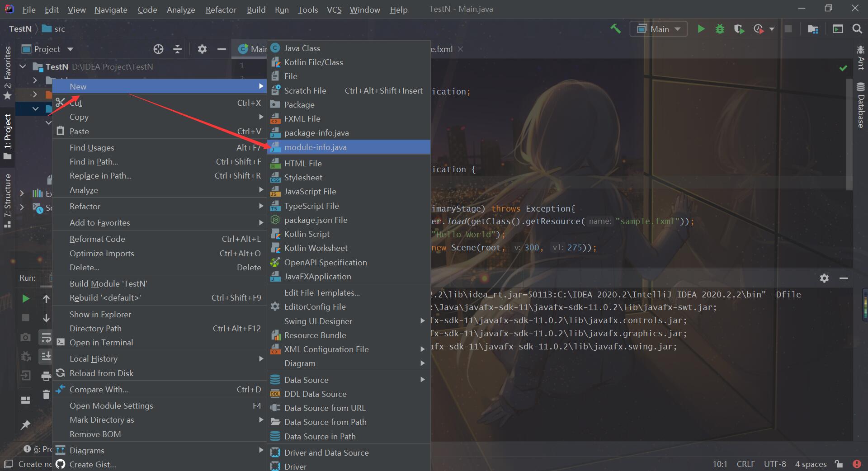Select Show in Explorer
This screenshot has width=868, height=471.
(x=159, y=314)
